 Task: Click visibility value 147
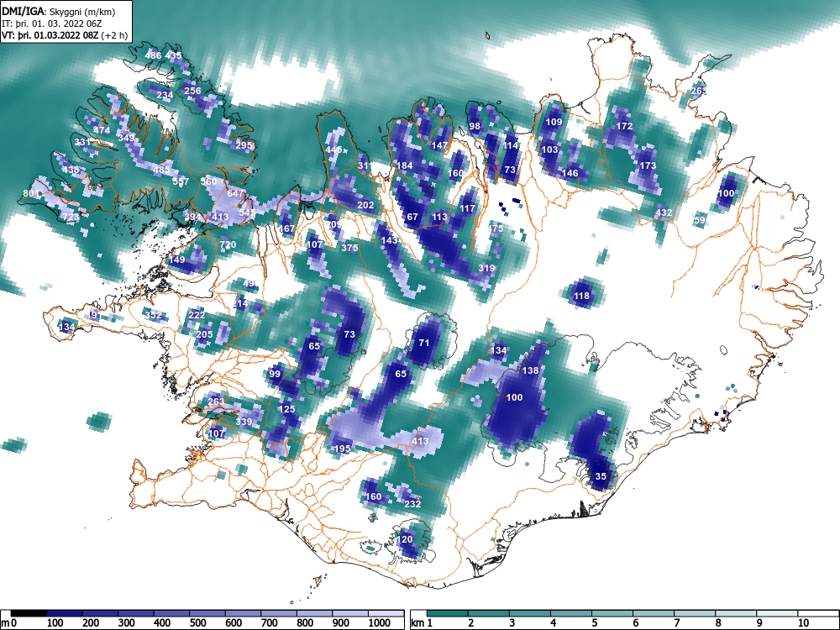(439, 145)
